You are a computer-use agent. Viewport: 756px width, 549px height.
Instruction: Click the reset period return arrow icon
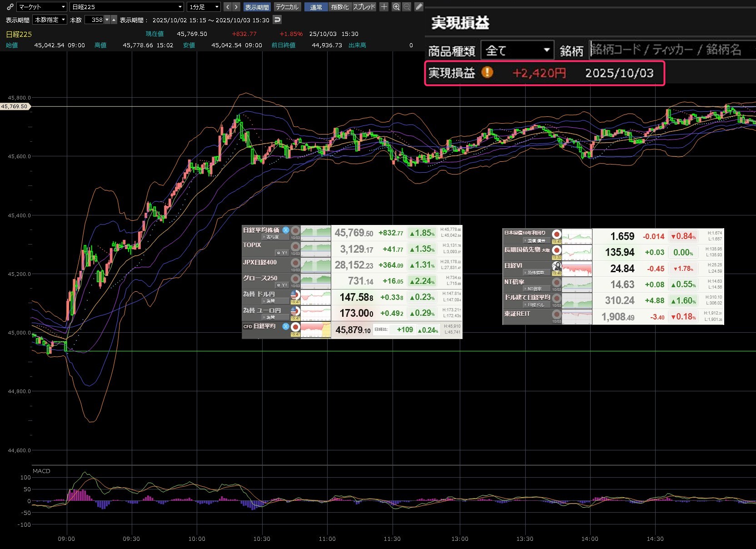click(277, 20)
